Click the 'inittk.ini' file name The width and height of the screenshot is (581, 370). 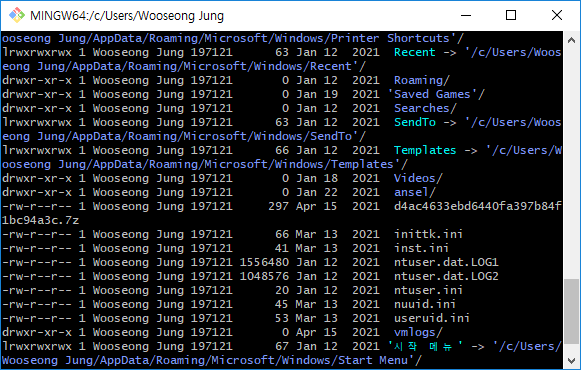coord(428,234)
